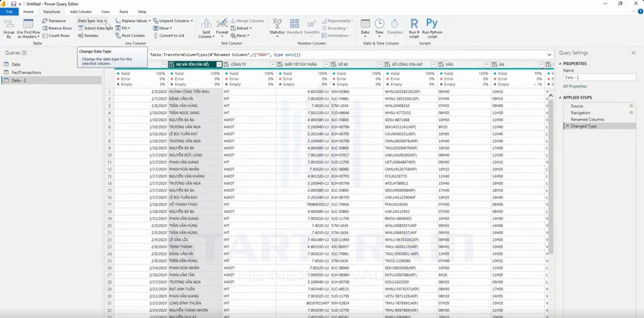This screenshot has height=318, width=644.
Task: Expand the formula bar chevron
Action: coord(550,55)
